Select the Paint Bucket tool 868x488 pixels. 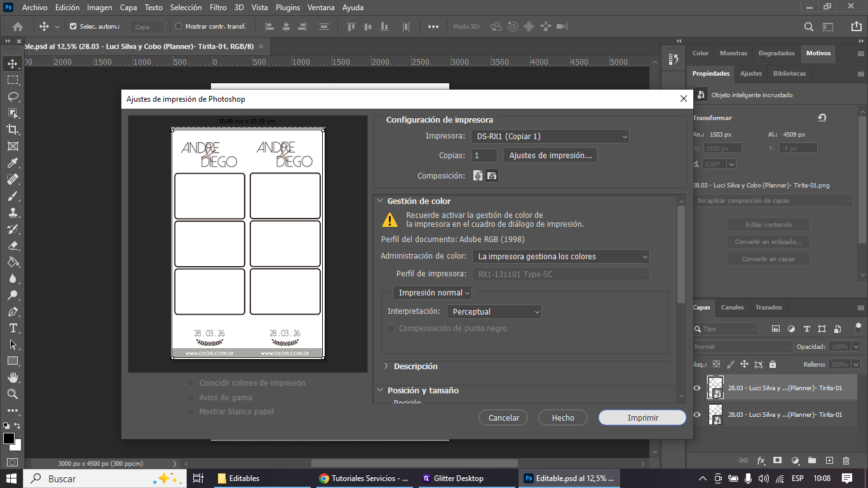click(12, 262)
